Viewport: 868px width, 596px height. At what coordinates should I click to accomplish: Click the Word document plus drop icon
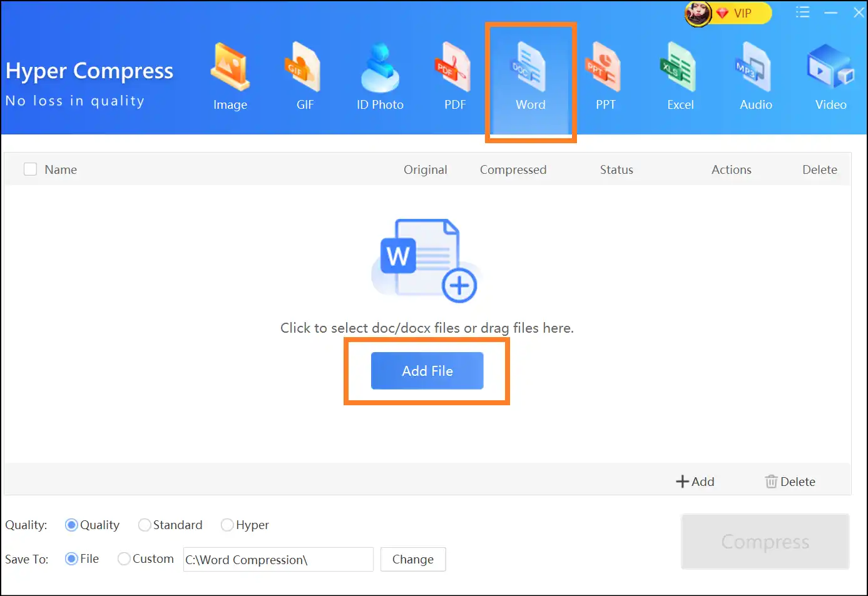click(x=426, y=261)
